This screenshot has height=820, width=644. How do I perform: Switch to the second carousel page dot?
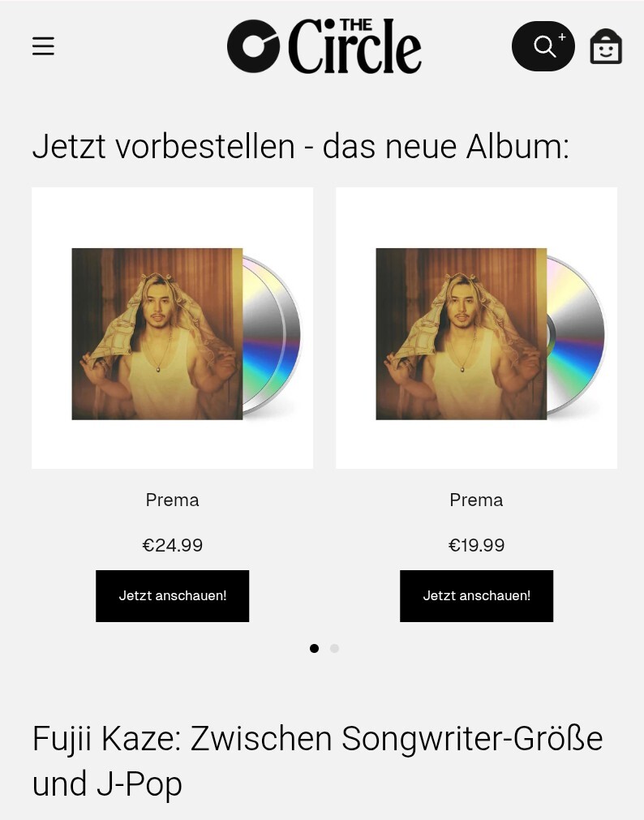[x=334, y=649]
